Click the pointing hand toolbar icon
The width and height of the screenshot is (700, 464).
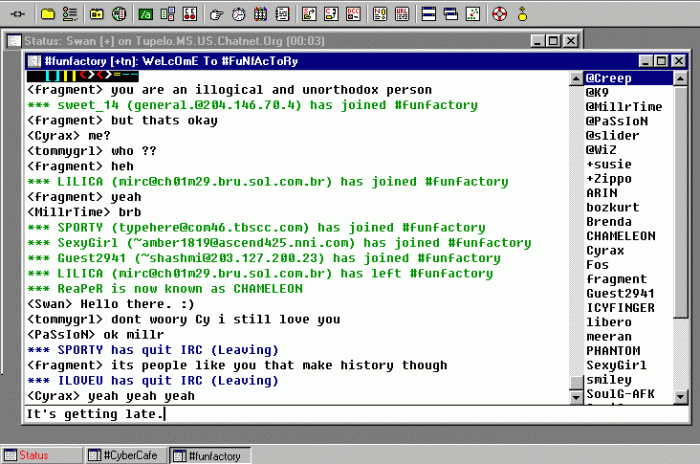coord(215,14)
